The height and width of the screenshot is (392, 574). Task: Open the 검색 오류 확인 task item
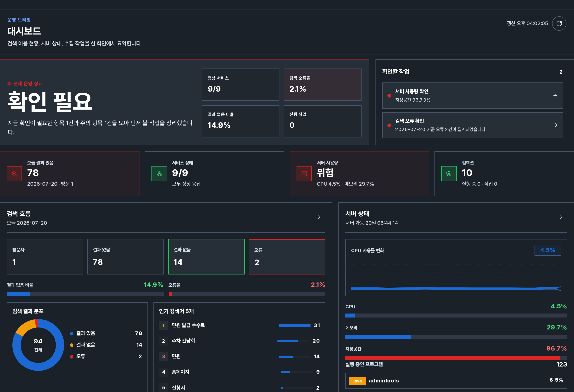pos(473,125)
